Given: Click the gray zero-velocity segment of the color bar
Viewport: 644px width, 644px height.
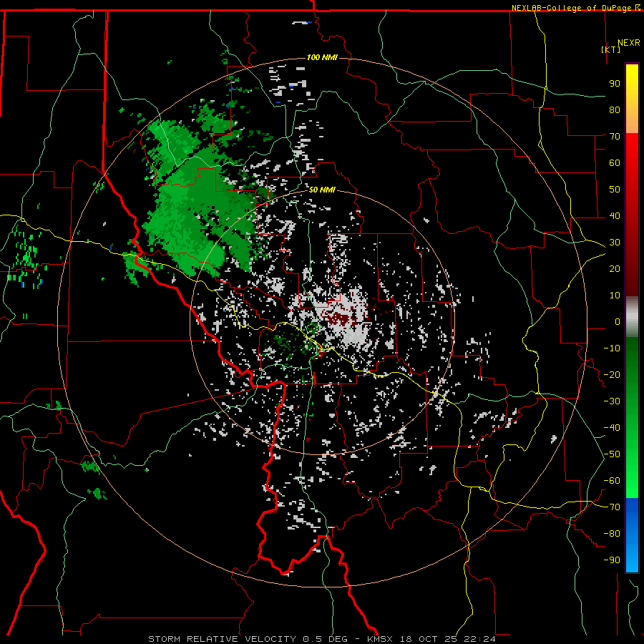Looking at the screenshot, I should pyautogui.click(x=632, y=316).
